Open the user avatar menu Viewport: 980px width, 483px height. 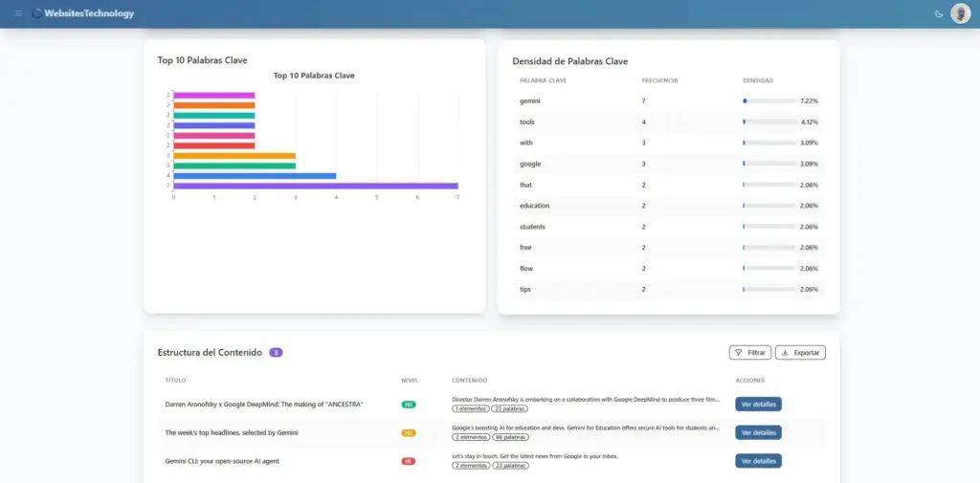(960, 13)
